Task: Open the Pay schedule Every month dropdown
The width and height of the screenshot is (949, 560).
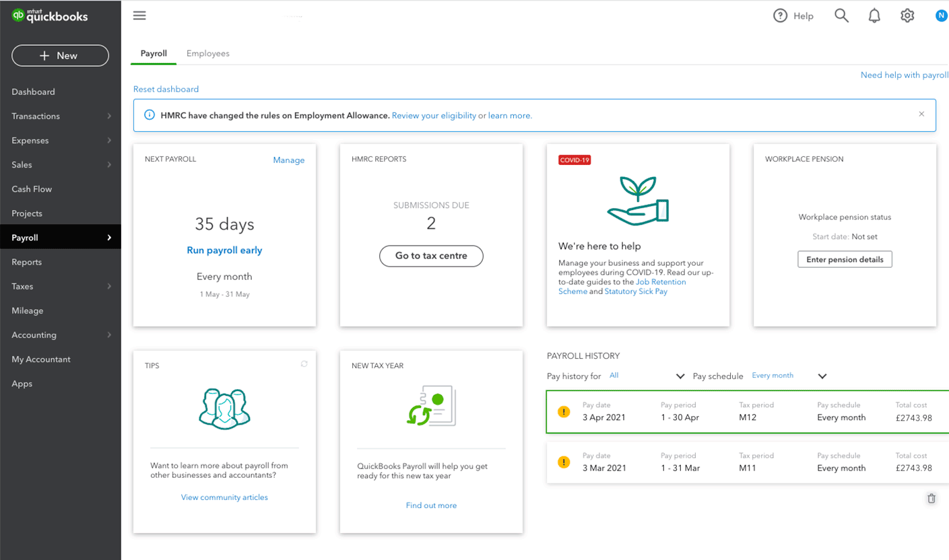Action: click(789, 376)
